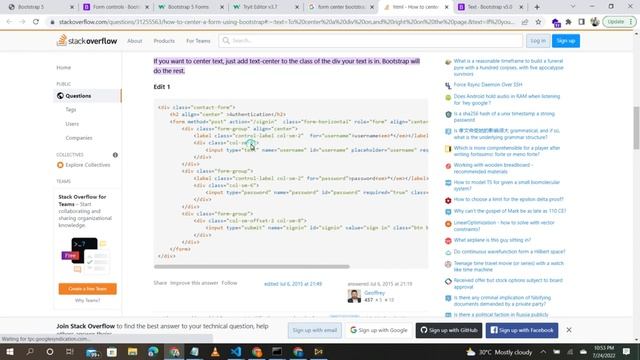Image resolution: width=640 pixels, height=360 pixels.
Task: Click the Chrome profile avatar
Action: (x=595, y=22)
